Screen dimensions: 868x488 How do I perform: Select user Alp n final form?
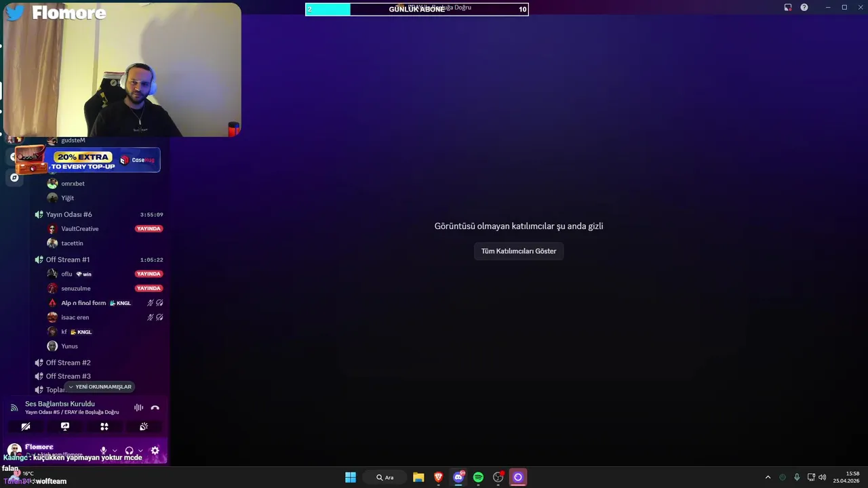tap(83, 303)
